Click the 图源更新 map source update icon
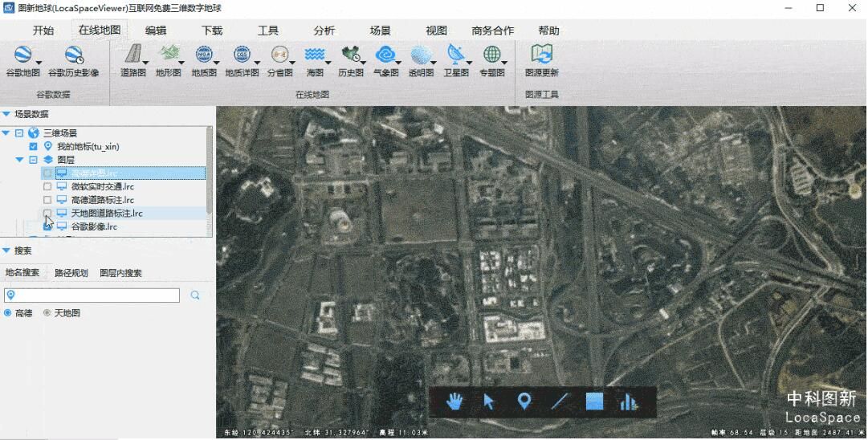Screen dimensions: 868x440 (x=542, y=61)
